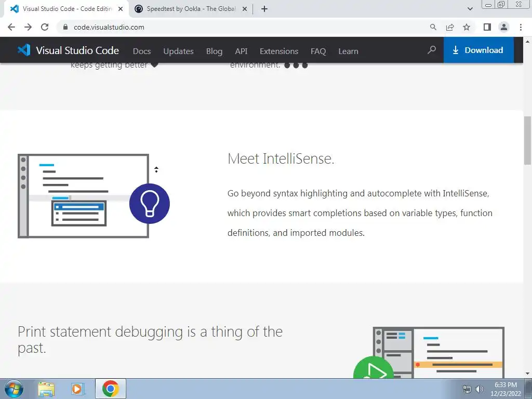Screen dimensions: 532x399
Task: Click the zoom magnifier icon in the address bar
Action: coord(433,27)
